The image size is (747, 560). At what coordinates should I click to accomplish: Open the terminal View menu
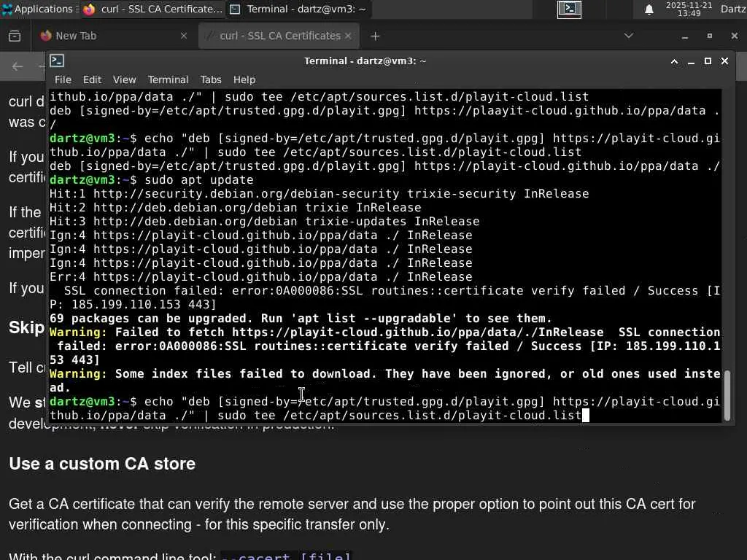click(x=124, y=79)
